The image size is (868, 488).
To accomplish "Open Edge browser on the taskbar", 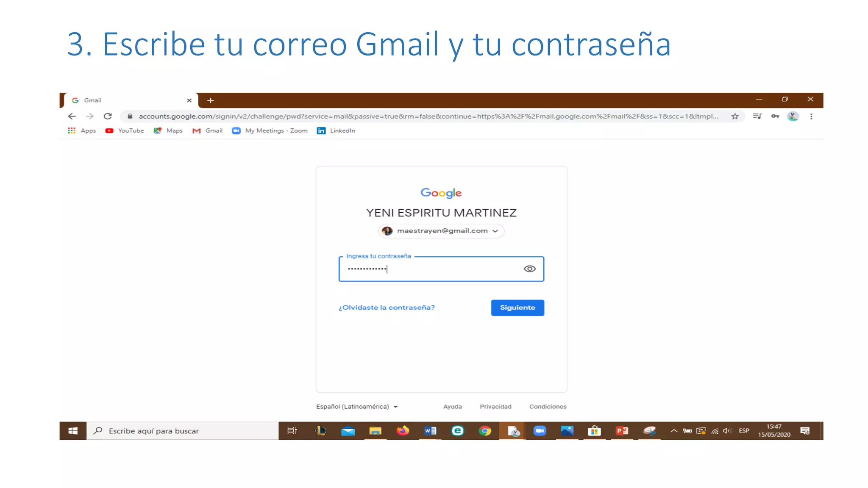I will pyautogui.click(x=458, y=431).
